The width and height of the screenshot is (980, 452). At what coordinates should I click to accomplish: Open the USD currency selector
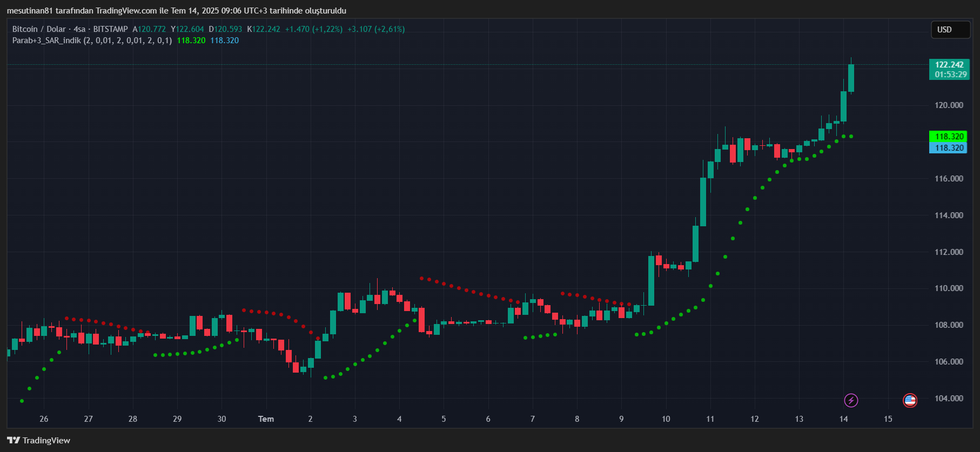[950, 30]
